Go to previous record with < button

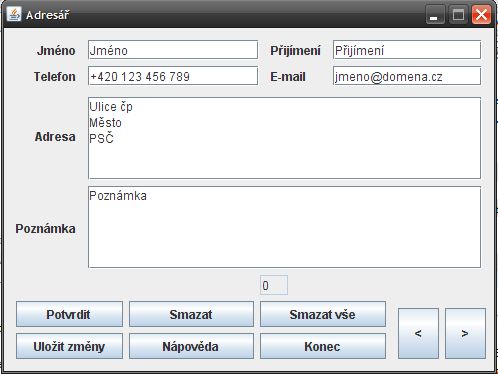click(418, 333)
